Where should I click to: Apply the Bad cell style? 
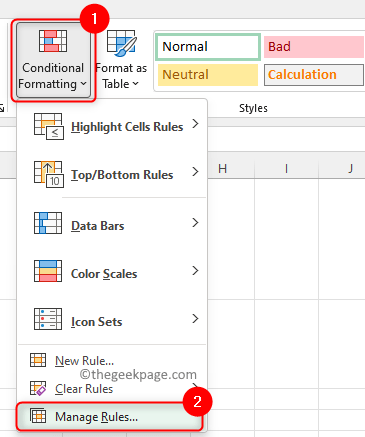pyautogui.click(x=314, y=47)
